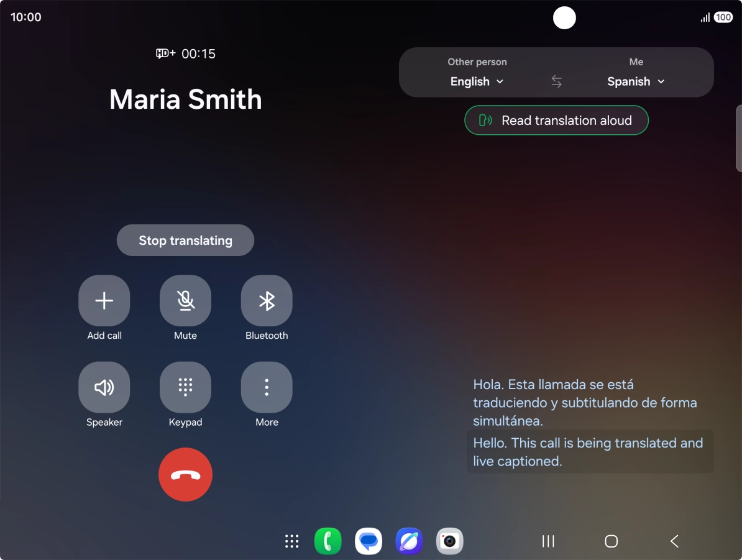The height and width of the screenshot is (560, 742).
Task: Expand Me Spanish language dropdown
Action: [636, 81]
